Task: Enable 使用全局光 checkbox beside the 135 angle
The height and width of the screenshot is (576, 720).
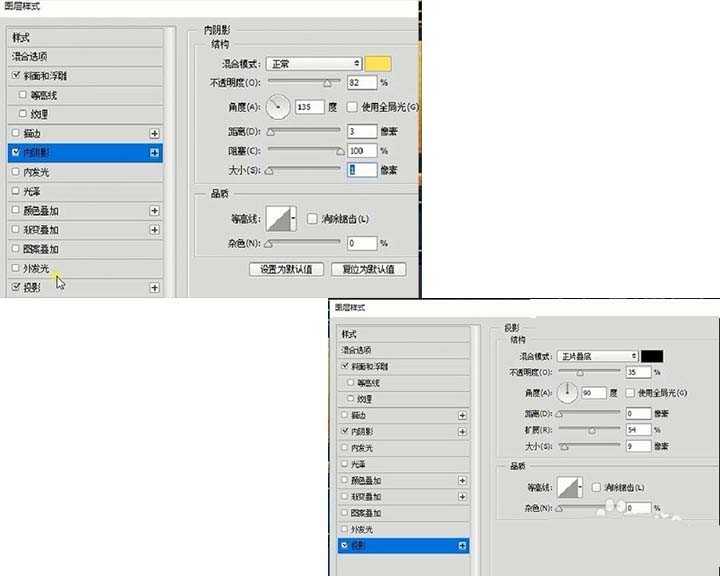Action: pyautogui.click(x=352, y=107)
